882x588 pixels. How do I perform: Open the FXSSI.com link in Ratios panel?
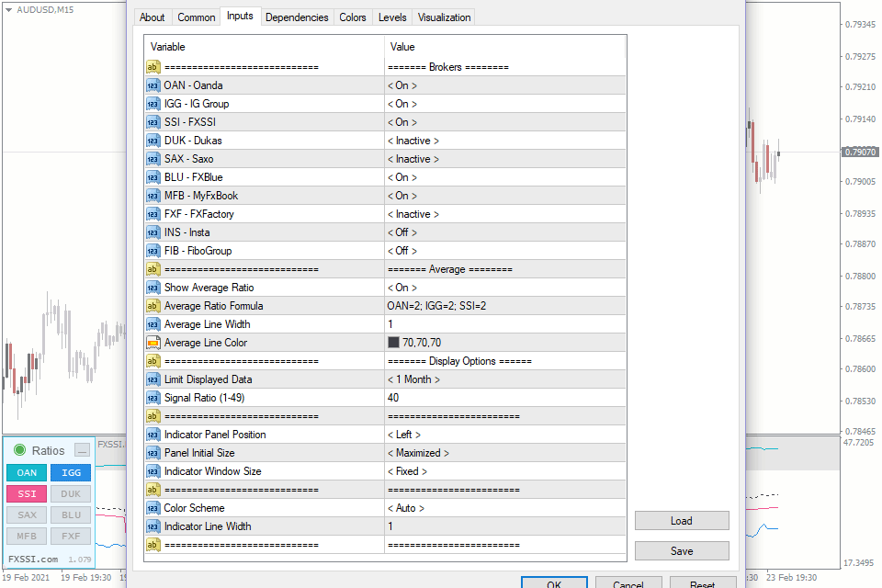click(33, 560)
